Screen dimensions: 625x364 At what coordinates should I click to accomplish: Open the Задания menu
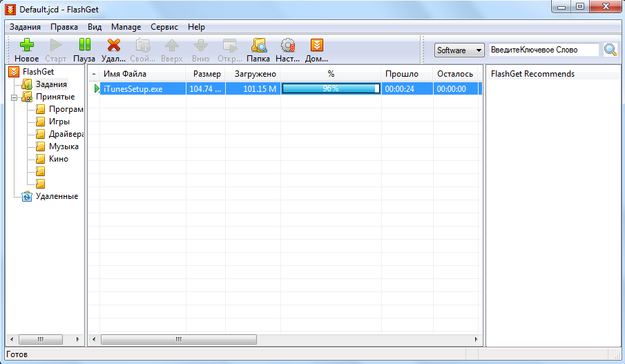(x=25, y=27)
